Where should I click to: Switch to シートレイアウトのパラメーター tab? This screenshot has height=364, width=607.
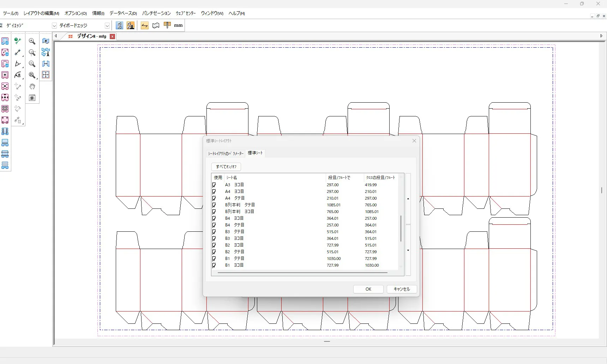click(x=226, y=153)
